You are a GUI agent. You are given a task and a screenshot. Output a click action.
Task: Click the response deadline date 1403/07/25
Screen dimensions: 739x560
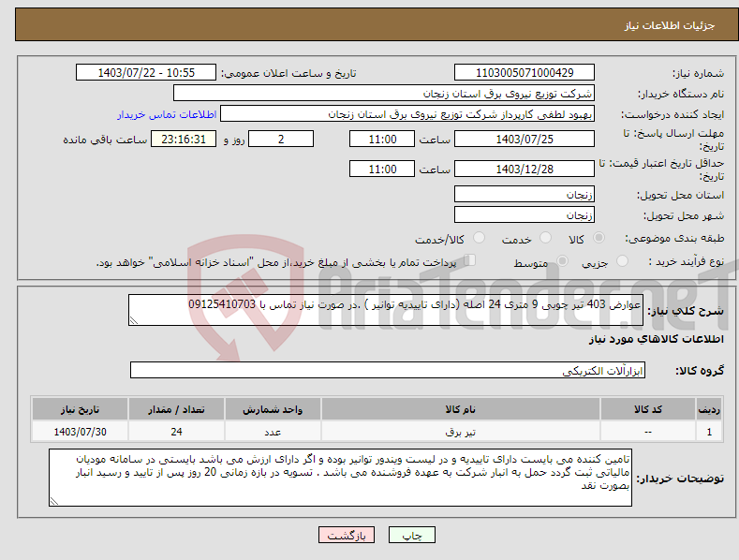525,139
